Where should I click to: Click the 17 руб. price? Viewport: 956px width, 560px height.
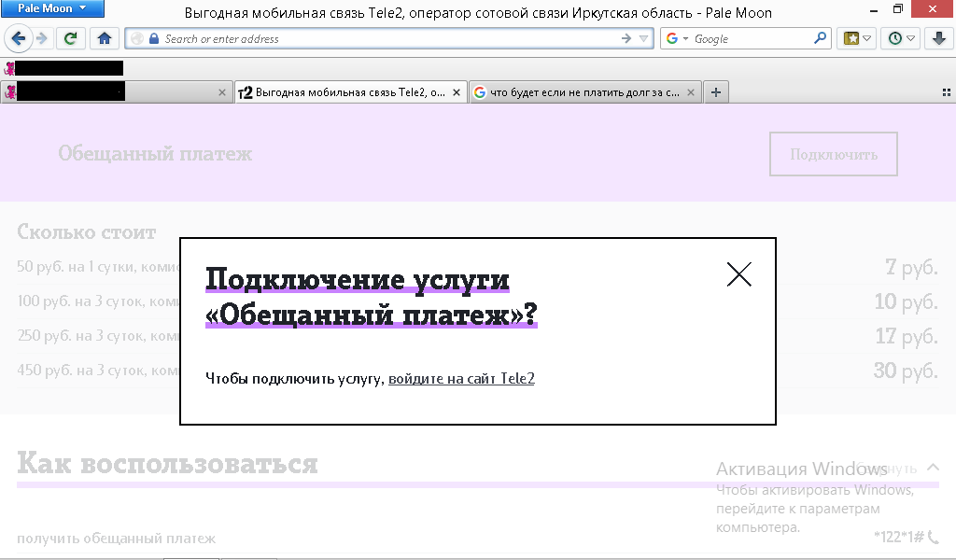point(907,336)
